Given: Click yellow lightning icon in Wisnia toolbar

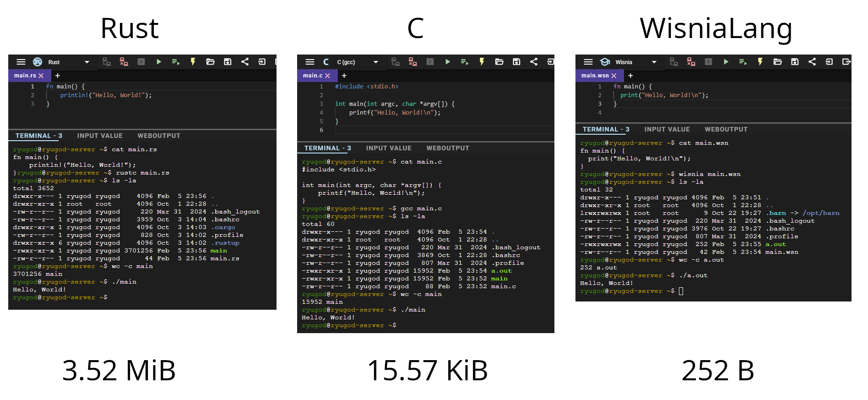Looking at the screenshot, I should (760, 62).
